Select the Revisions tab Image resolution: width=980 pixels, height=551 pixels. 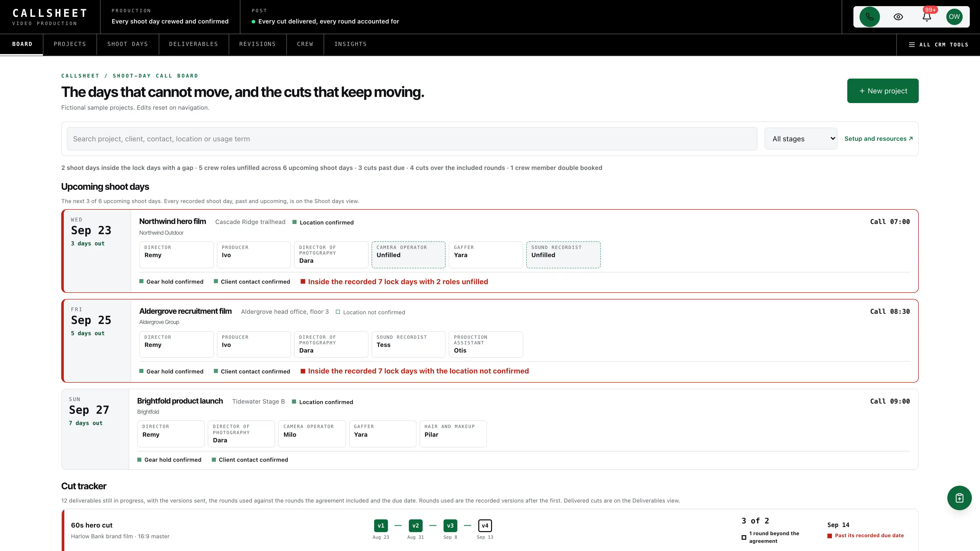(258, 44)
